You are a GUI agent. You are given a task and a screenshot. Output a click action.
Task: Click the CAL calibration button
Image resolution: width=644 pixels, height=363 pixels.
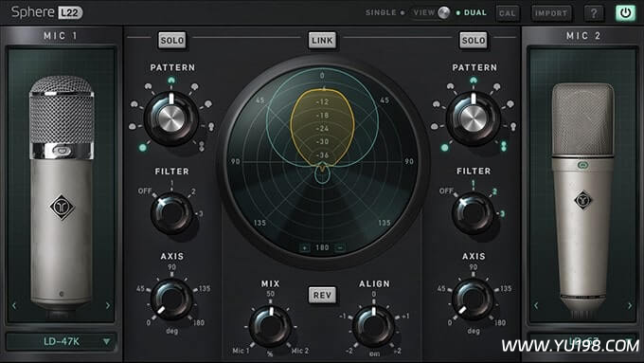(508, 13)
